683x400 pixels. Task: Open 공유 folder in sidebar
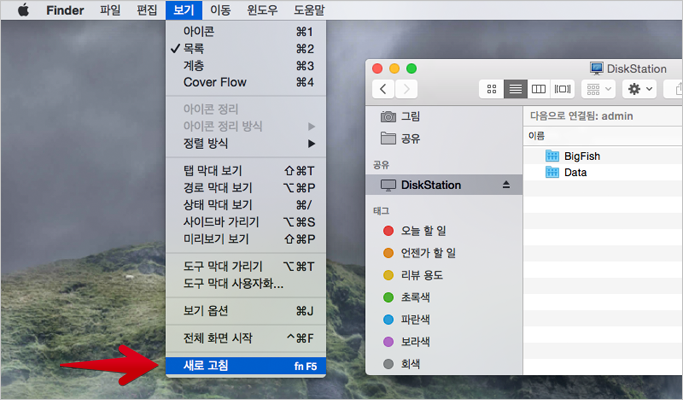[x=444, y=139]
